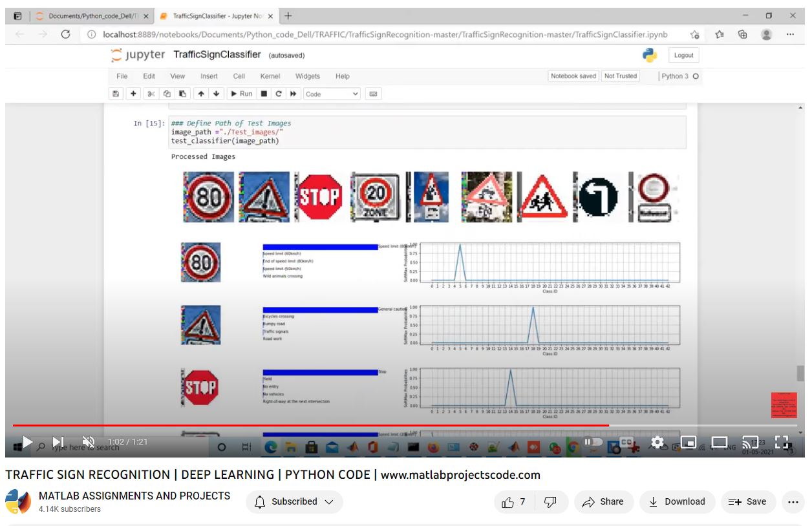Open browser Collections
This screenshot has width=812, height=526.
point(743,34)
